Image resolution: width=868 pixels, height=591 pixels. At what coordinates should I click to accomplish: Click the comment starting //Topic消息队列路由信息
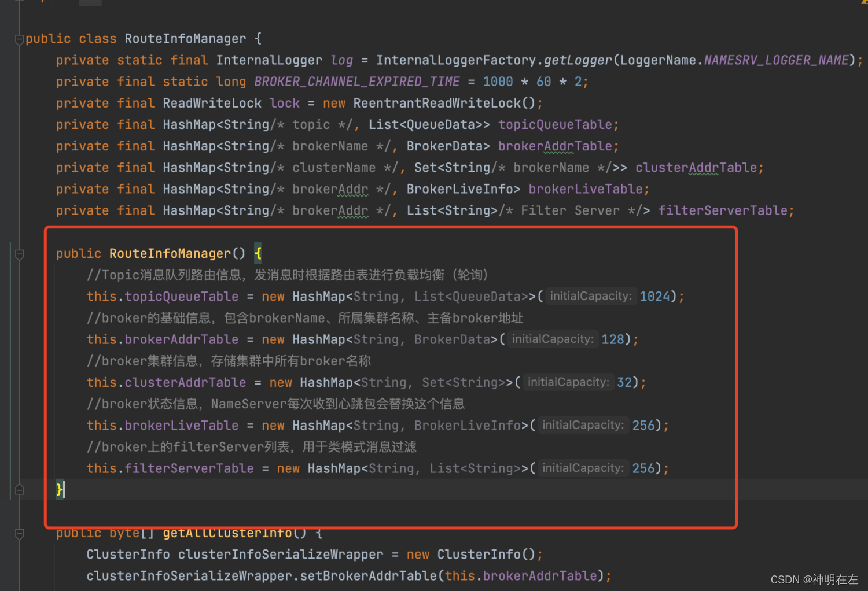288,275
